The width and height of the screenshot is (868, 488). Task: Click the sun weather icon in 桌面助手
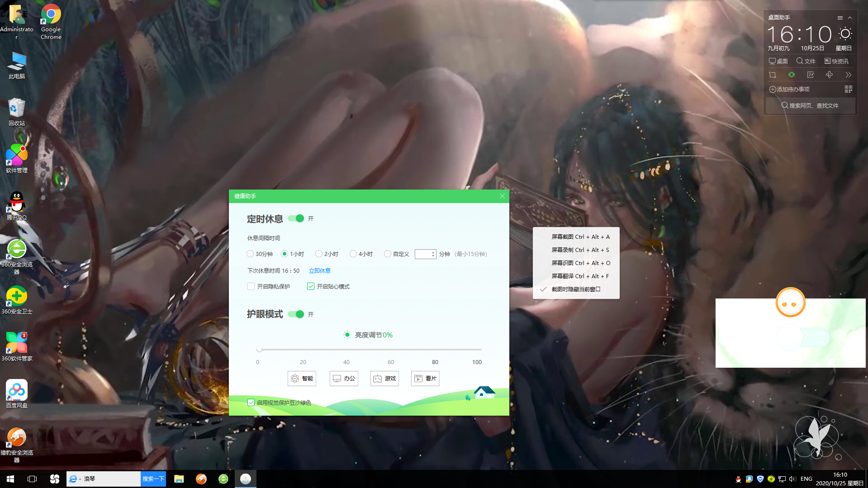click(845, 34)
